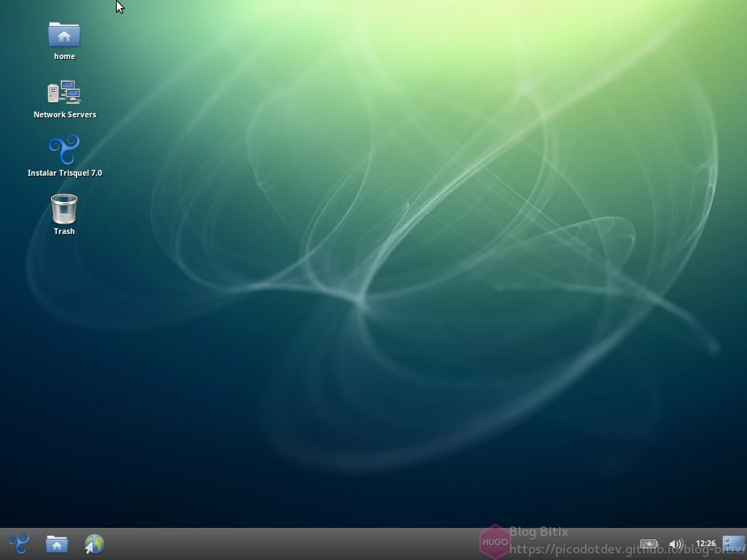Screen dimensions: 747x560
Task: Click the show desktop button at panel end
Action: (x=733, y=544)
